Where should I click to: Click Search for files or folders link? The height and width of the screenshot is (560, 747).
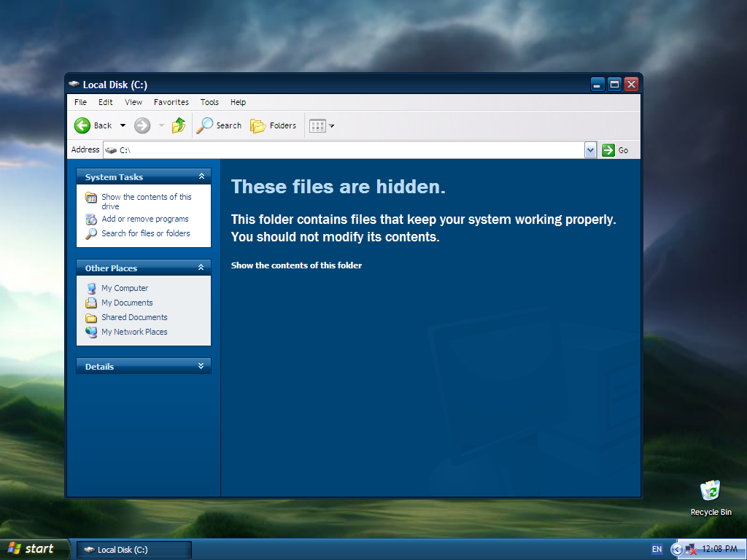point(146,233)
